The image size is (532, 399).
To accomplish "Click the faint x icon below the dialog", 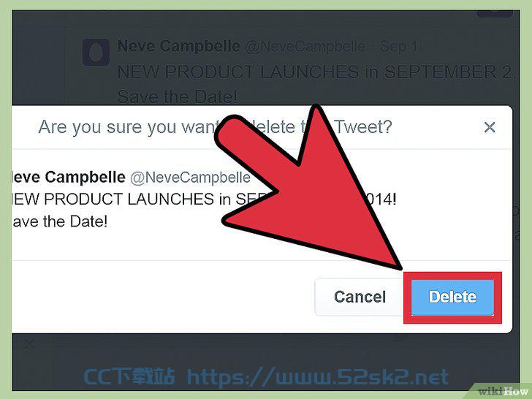I will coord(29,344).
